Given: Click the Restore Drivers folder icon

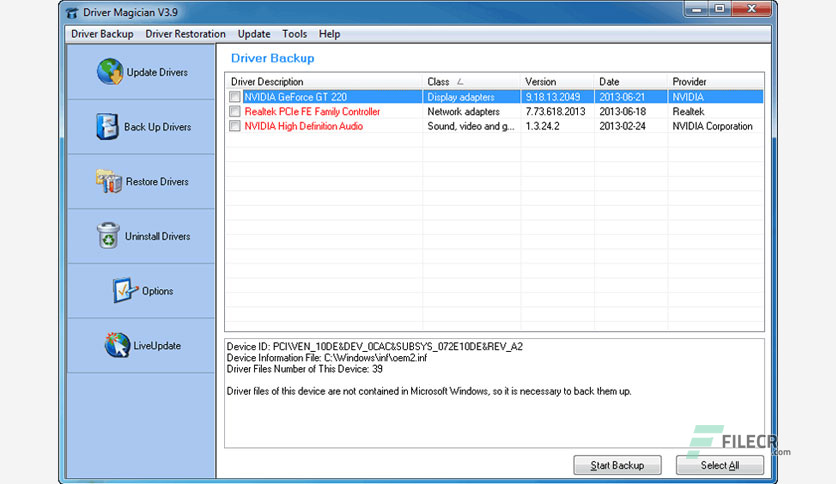Looking at the screenshot, I should 109,181.
